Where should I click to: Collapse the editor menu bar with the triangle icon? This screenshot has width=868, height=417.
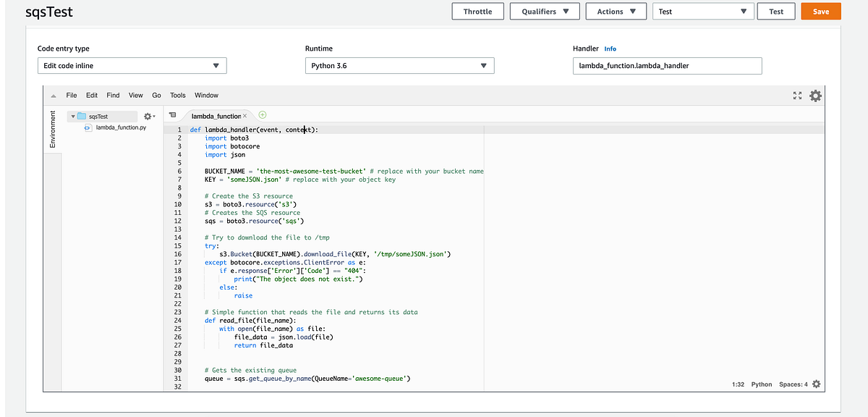(53, 95)
